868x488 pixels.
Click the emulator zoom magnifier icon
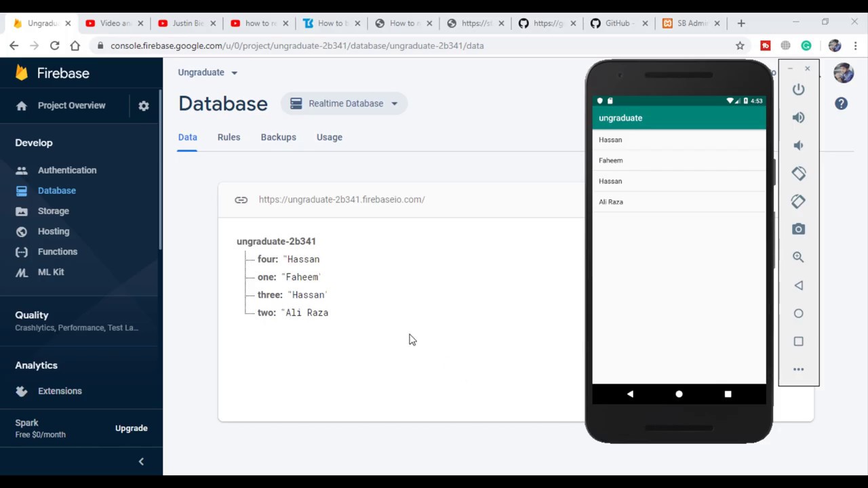click(x=798, y=257)
